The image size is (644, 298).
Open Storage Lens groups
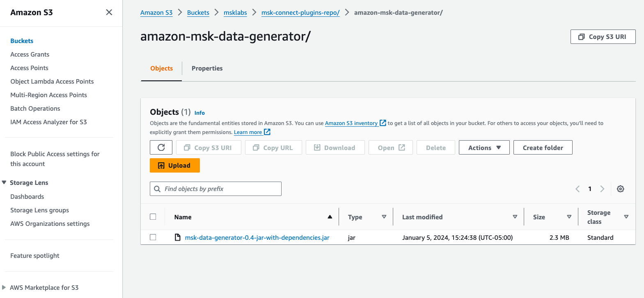[x=40, y=210]
